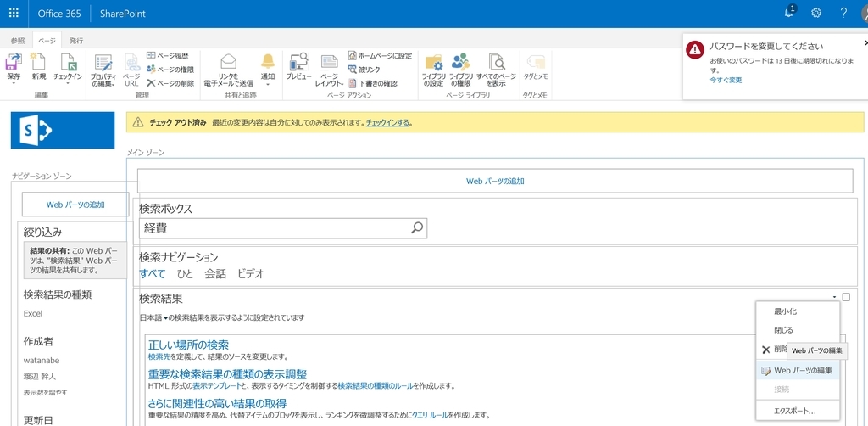Select the ビデオ search navigation link
The height and width of the screenshot is (426, 868).
pos(250,273)
